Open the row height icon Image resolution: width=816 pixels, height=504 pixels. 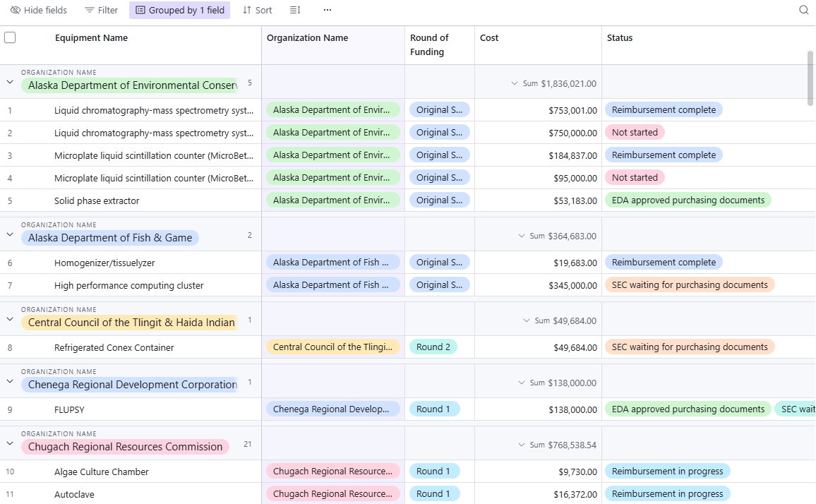[295, 11]
